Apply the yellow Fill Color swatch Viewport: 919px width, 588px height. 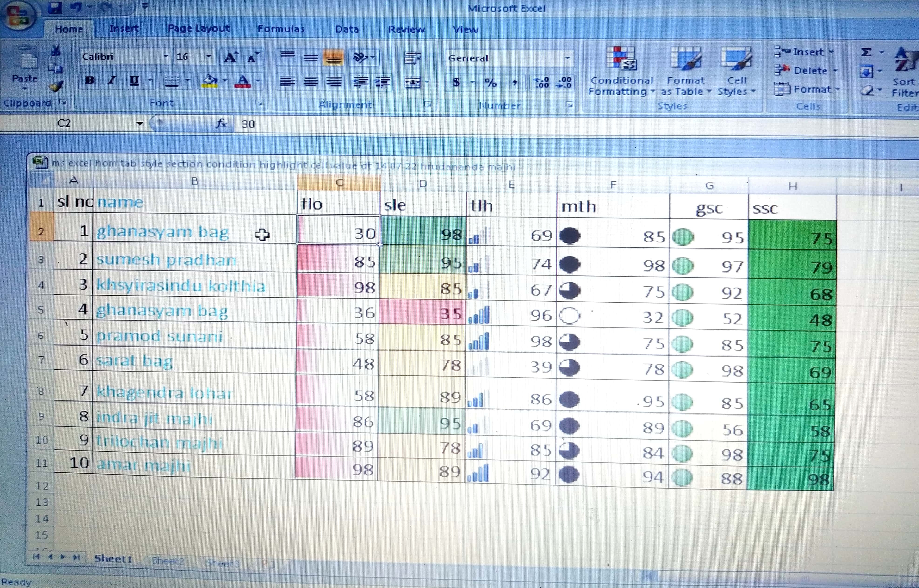(209, 81)
